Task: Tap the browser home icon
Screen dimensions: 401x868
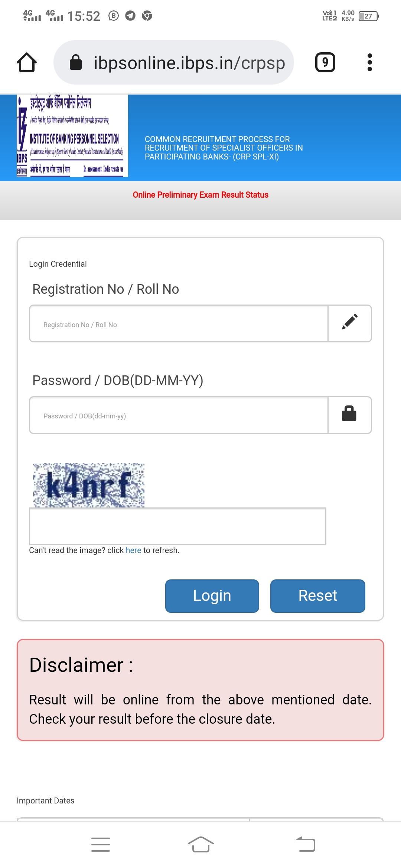Action: point(27,62)
